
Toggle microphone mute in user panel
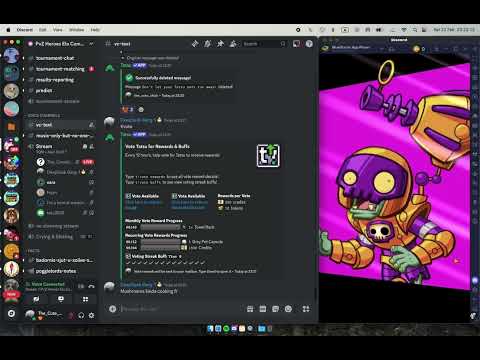71,315
